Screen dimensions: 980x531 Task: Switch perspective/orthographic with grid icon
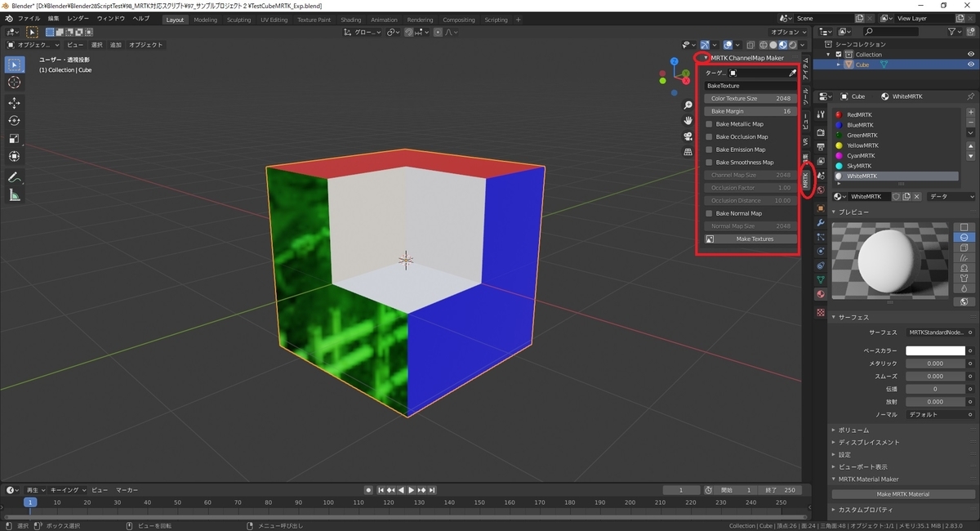688,151
